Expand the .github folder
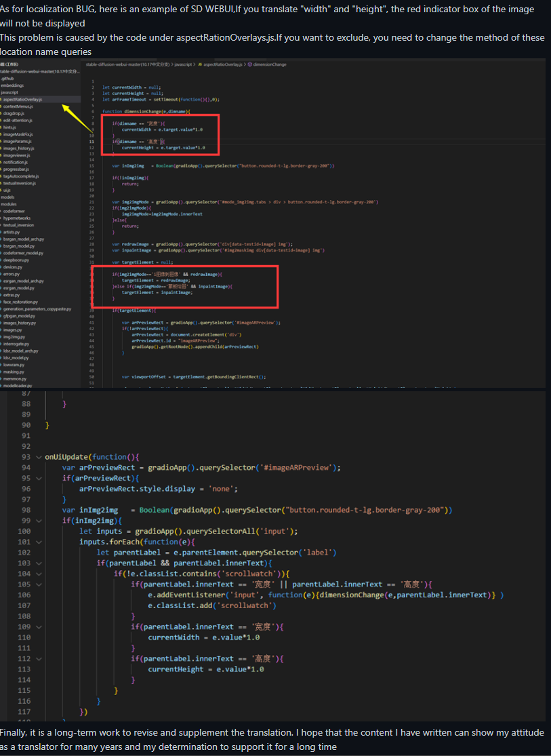551x756 pixels. click(7, 79)
